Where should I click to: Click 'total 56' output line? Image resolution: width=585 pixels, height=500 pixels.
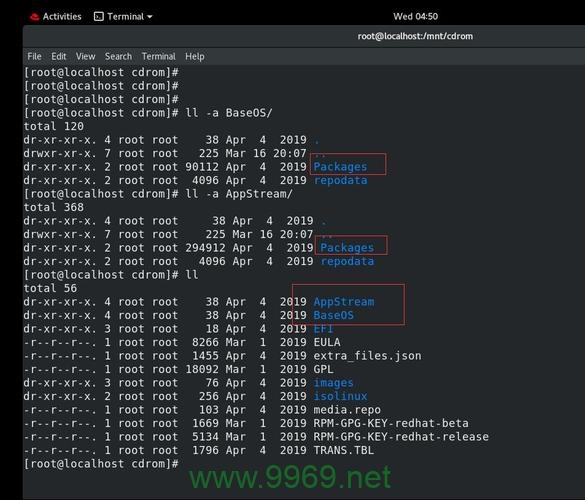pos(50,288)
